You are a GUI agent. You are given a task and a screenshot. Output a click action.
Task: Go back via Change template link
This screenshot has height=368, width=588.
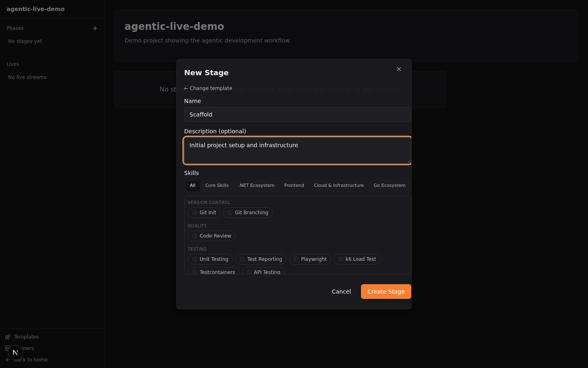pos(208,88)
